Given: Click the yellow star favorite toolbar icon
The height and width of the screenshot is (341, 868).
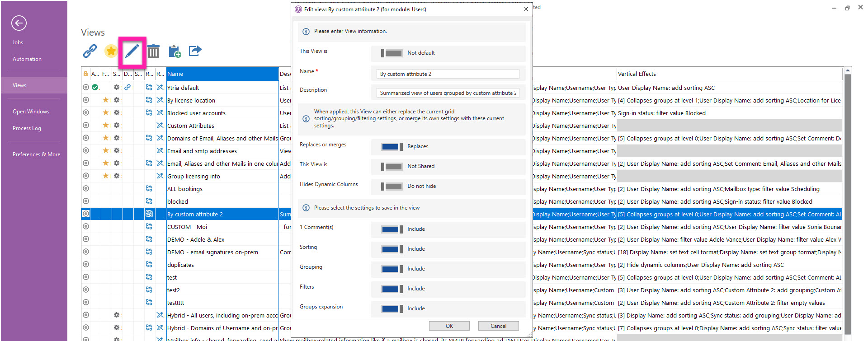Looking at the screenshot, I should click(x=111, y=51).
